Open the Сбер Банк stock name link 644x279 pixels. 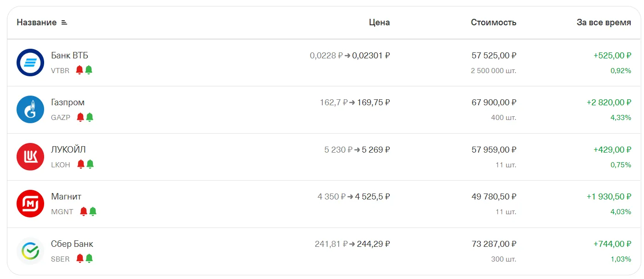point(72,244)
